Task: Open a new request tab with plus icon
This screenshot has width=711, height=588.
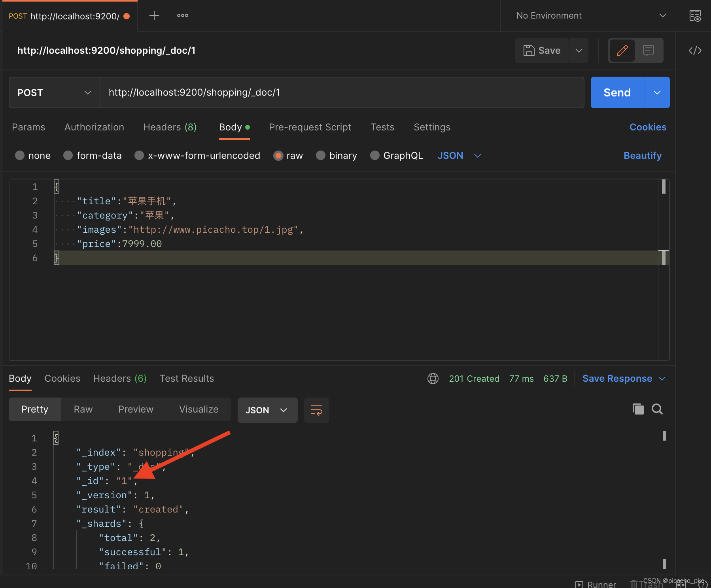Action: pos(154,16)
